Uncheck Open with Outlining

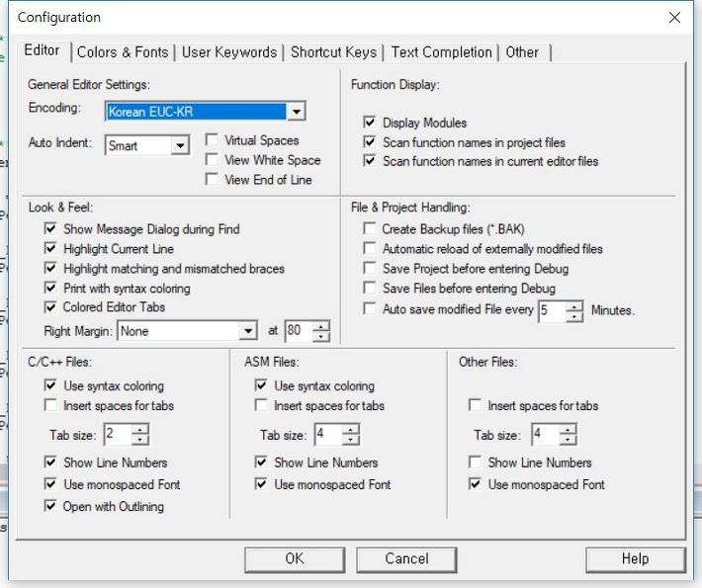coord(50,506)
